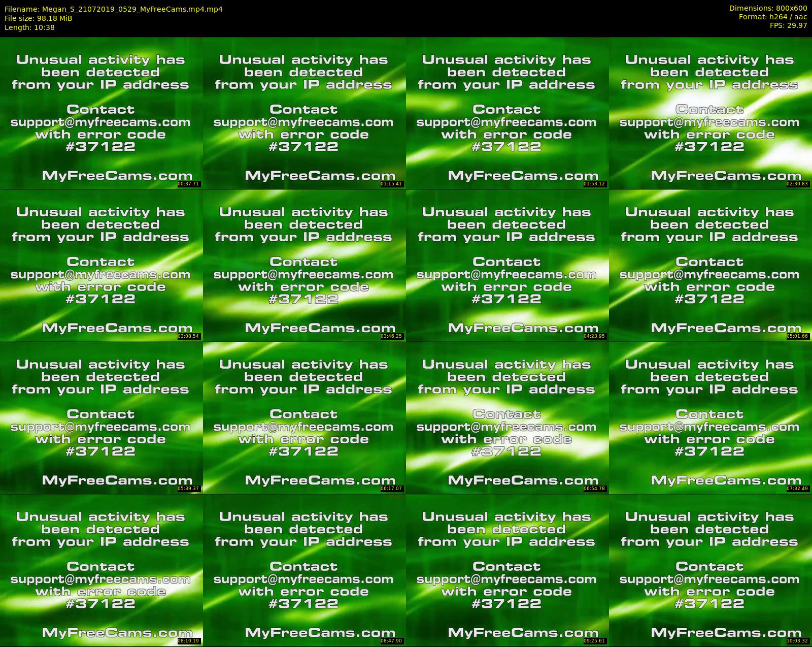The height and width of the screenshot is (647, 812).
Task: Open the frame with timestamp 08:47.90
Action: [304, 570]
